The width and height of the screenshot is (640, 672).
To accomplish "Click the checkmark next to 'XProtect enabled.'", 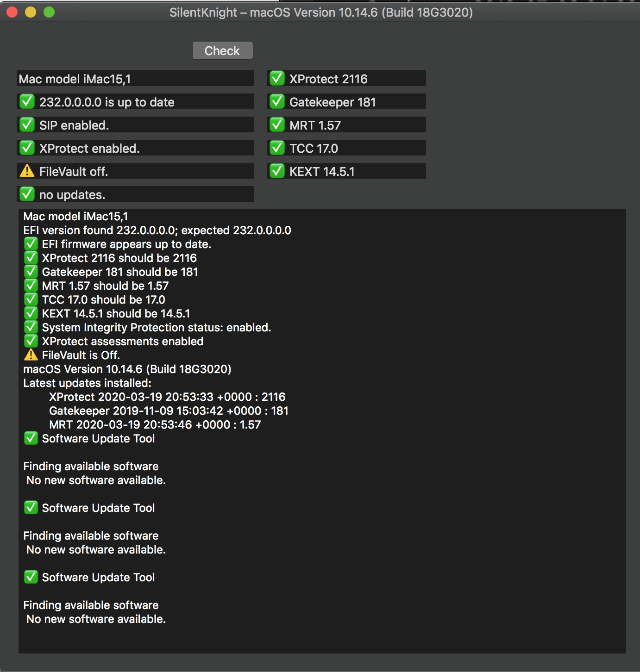I will pos(27,148).
